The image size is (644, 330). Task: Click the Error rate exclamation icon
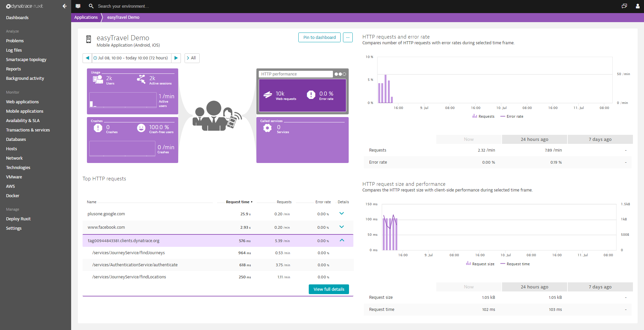(311, 95)
